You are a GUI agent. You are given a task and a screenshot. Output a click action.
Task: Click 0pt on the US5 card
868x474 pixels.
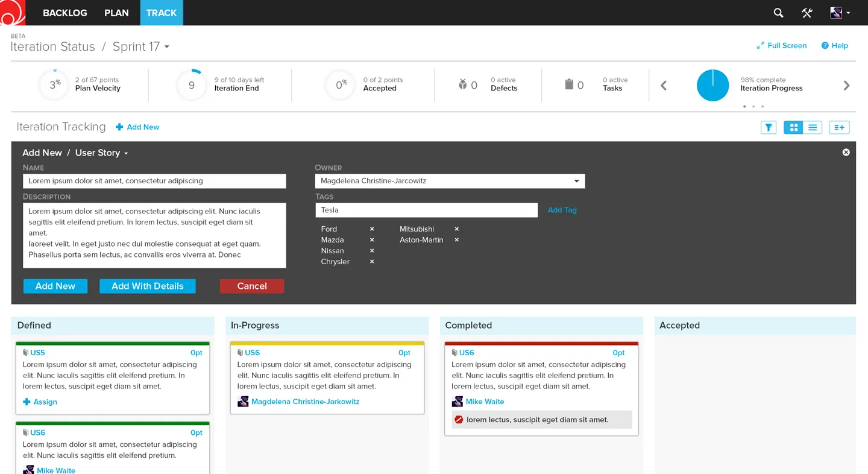click(x=197, y=353)
